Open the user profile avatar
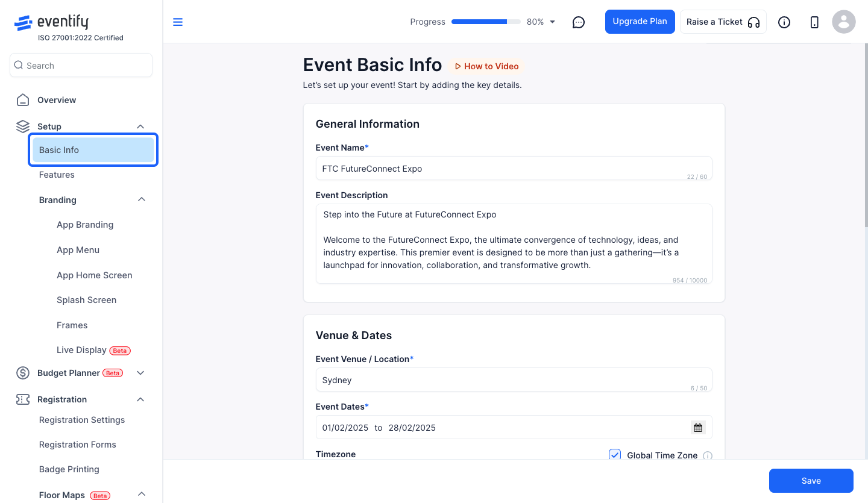Screen dimensions: 868x503 (x=844, y=22)
